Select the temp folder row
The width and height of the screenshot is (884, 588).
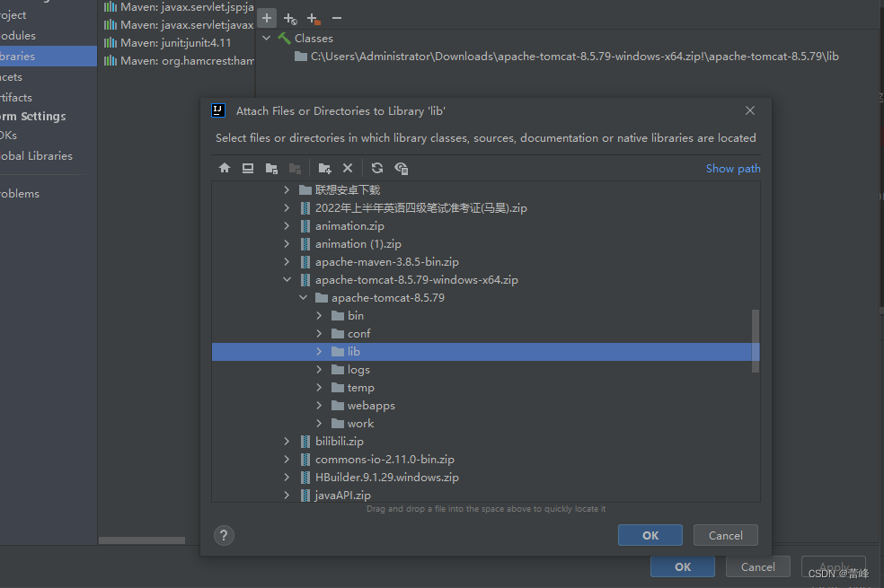(x=485, y=388)
